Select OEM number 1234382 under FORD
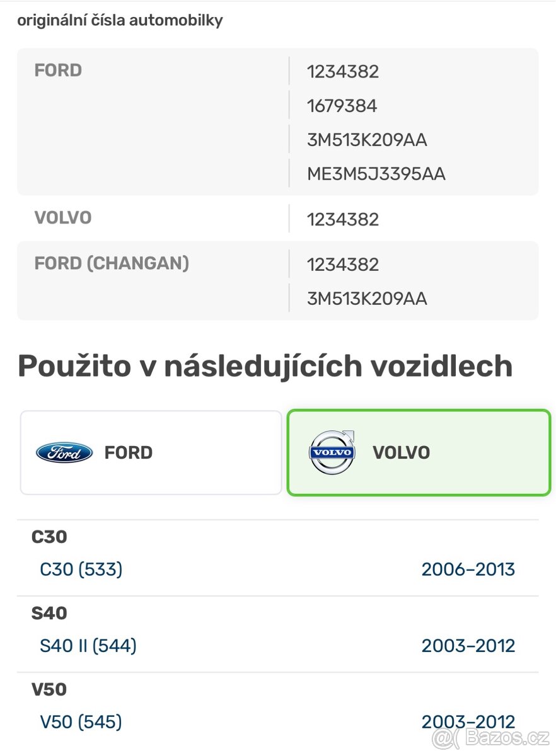This screenshot has width=556, height=756. 342,71
